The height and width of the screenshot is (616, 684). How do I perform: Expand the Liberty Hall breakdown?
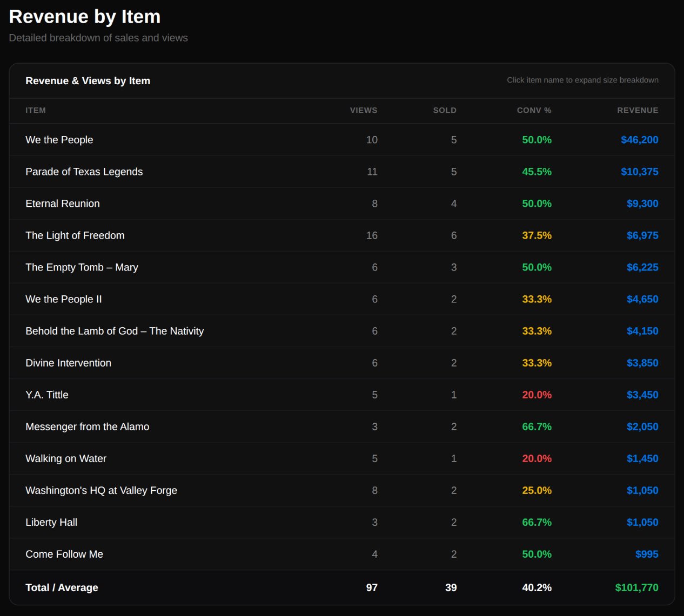tap(51, 522)
